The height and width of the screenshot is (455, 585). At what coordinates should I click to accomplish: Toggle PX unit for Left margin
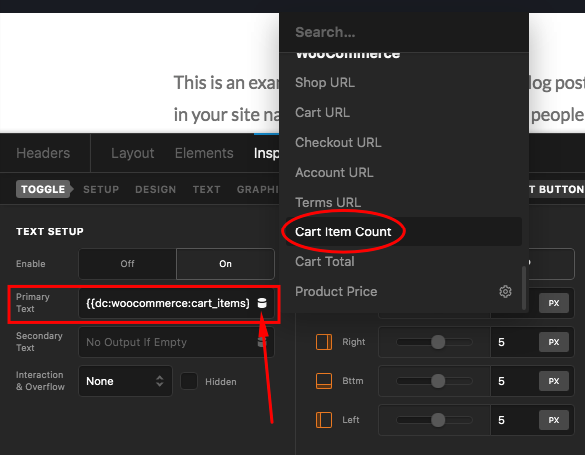554,420
